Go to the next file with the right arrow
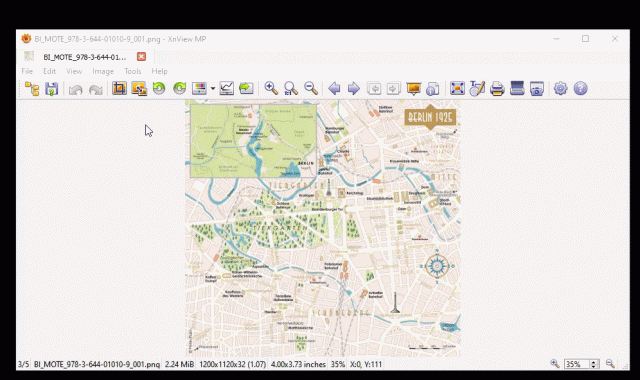Viewport: 640px width, 380px height. pyautogui.click(x=353, y=89)
